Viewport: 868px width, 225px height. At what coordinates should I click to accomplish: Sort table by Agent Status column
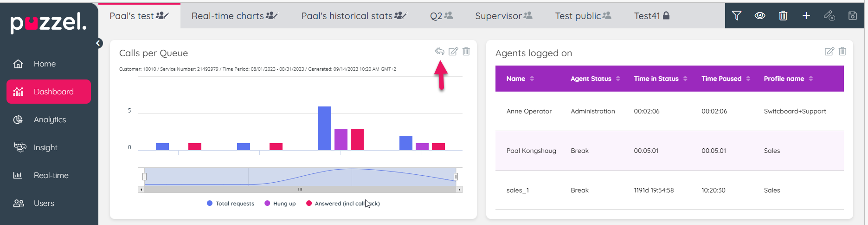pos(595,79)
